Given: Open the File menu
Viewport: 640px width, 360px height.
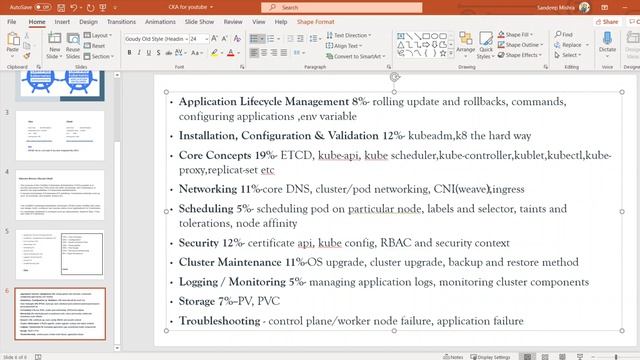Looking at the screenshot, I should click(11, 22).
